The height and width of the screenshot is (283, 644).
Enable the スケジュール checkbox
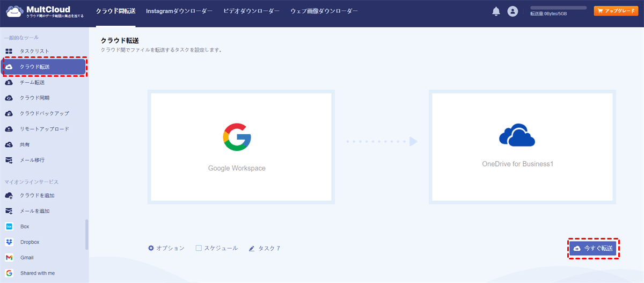click(199, 248)
